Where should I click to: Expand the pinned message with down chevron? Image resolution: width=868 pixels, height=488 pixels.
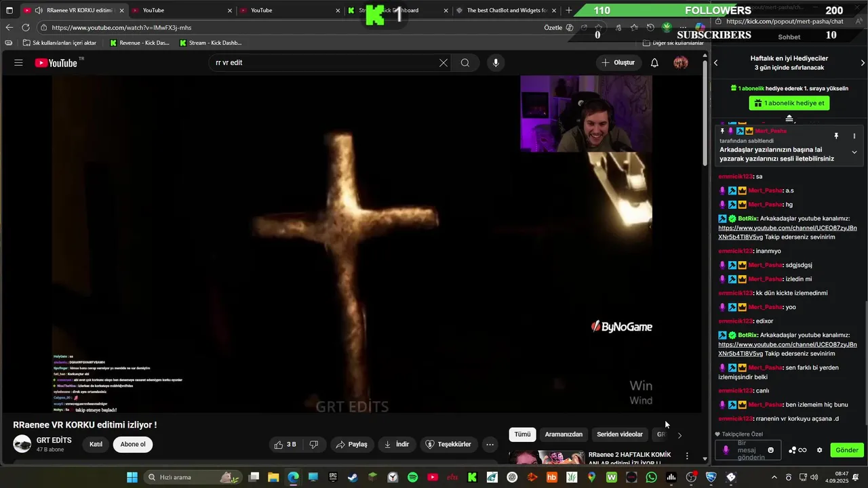coord(854,152)
